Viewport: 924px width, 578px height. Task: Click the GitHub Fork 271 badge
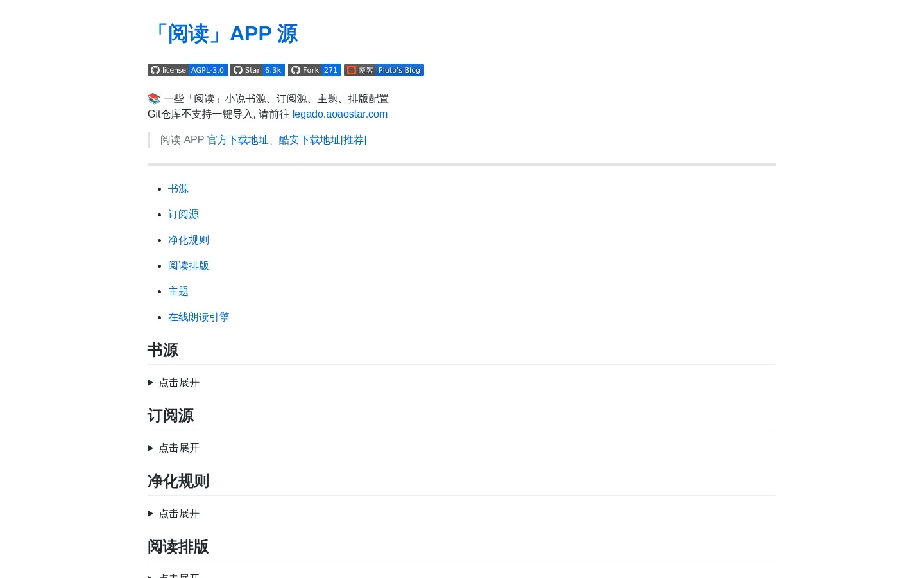coord(314,70)
